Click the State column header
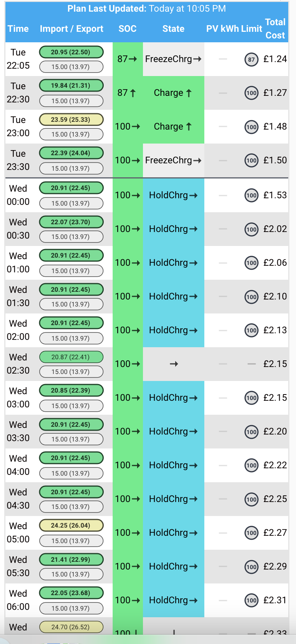This screenshot has width=296, height=644. (173, 29)
